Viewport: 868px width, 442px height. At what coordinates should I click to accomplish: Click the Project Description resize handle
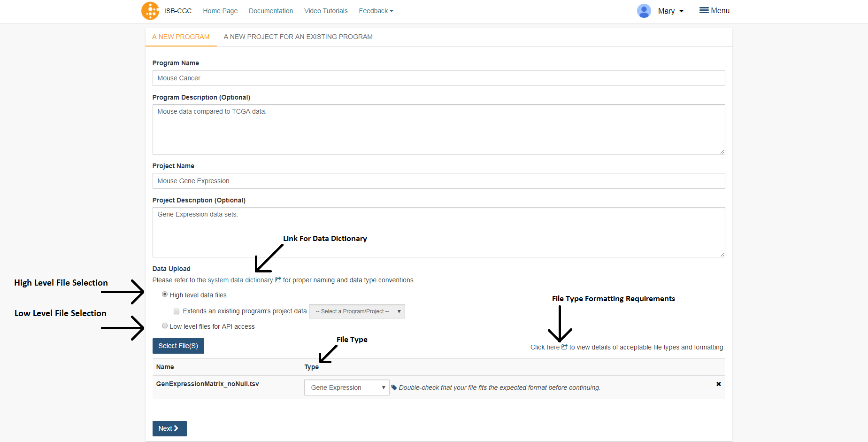(722, 255)
